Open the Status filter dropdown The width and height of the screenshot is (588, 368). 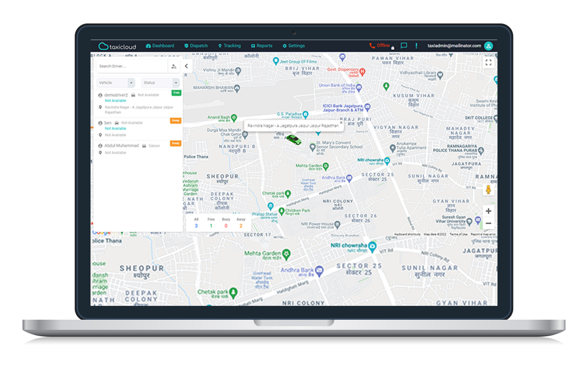coord(160,83)
